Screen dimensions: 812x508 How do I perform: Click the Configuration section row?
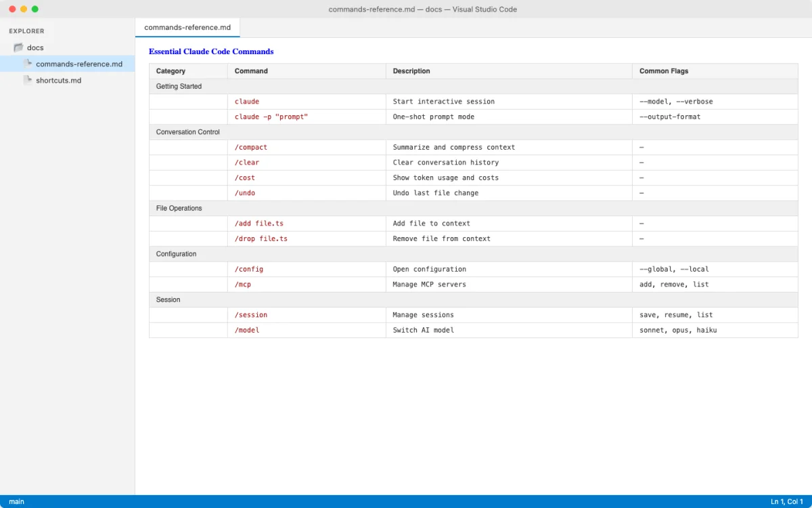474,254
